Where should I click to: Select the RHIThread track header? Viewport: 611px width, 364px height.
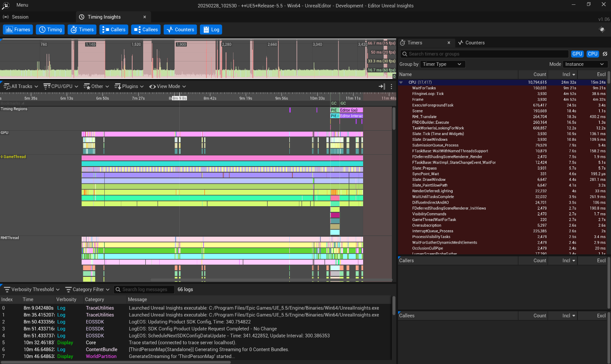[10, 238]
